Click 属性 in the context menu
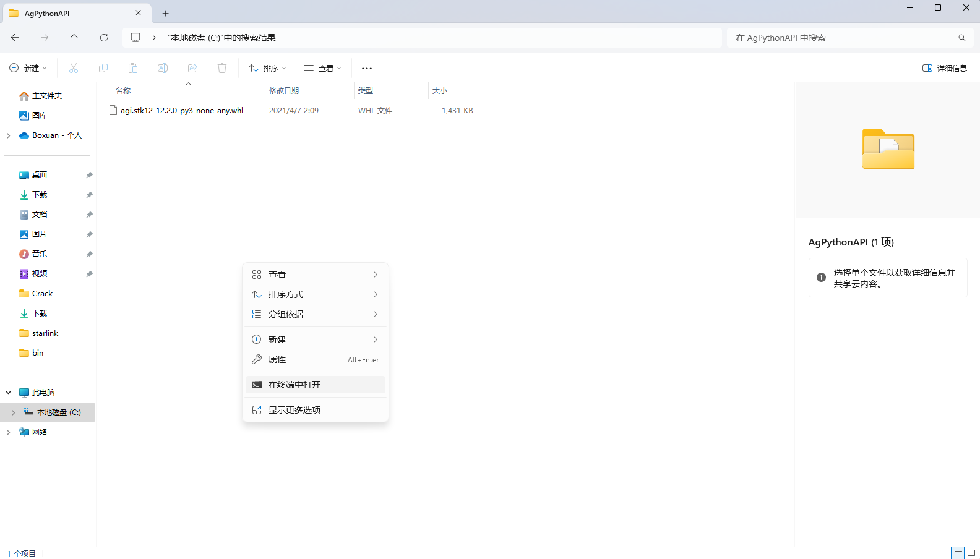This screenshot has height=559, width=980. [x=277, y=359]
